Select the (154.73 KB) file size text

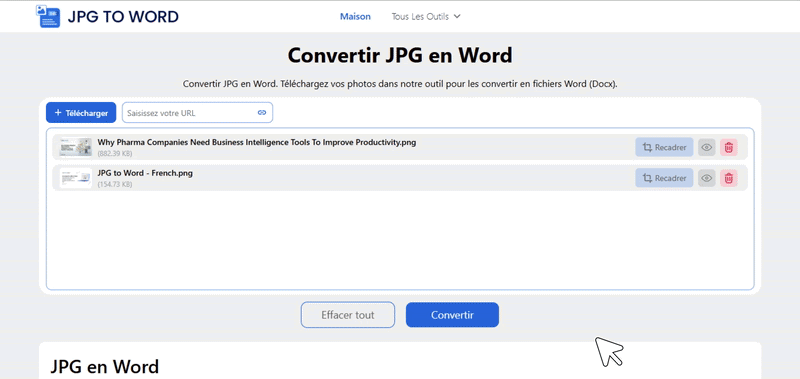(115, 184)
